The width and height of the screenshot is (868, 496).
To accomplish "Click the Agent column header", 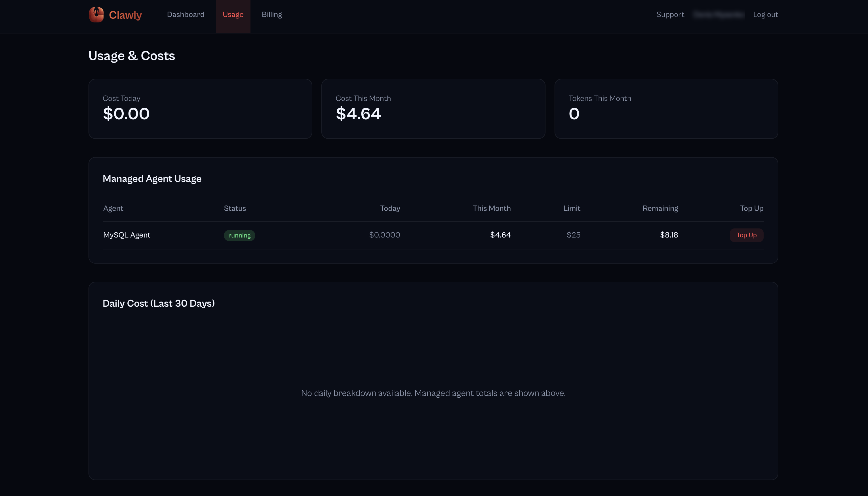I will pyautogui.click(x=113, y=208).
